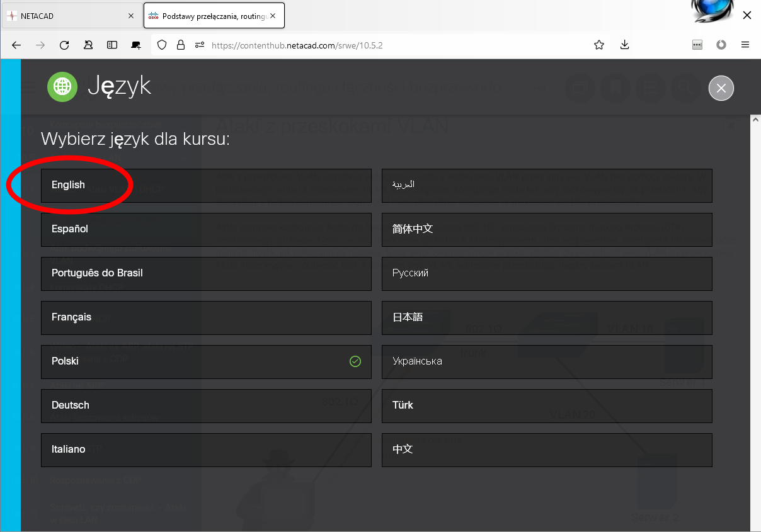
Task: Select Polski language option
Action: [206, 361]
